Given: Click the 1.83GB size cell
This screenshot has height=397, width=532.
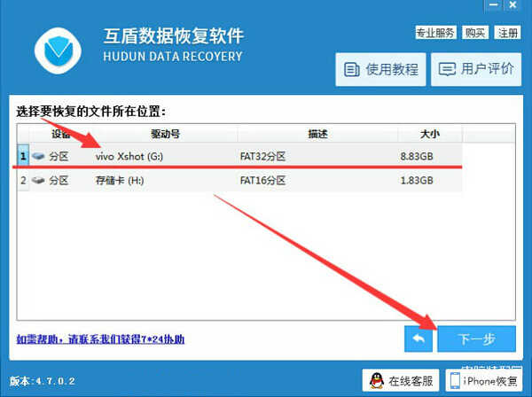Looking at the screenshot, I should 417,181.
